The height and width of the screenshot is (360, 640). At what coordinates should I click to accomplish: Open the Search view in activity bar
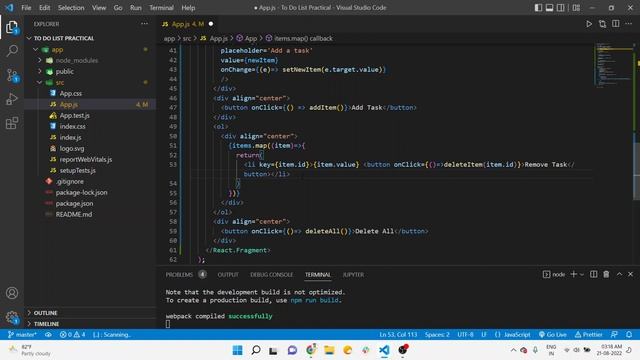[x=12, y=51]
